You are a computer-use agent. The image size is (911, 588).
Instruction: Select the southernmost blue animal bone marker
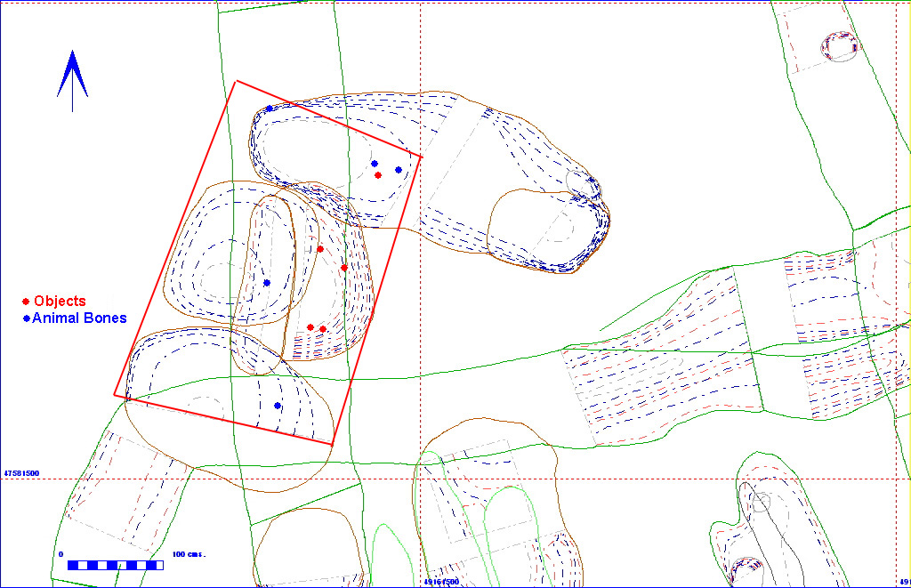[x=278, y=406]
